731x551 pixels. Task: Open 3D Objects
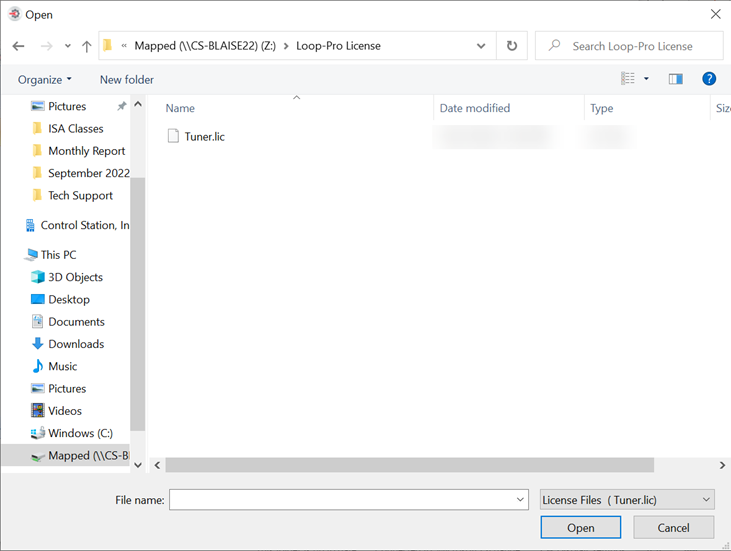(x=76, y=277)
